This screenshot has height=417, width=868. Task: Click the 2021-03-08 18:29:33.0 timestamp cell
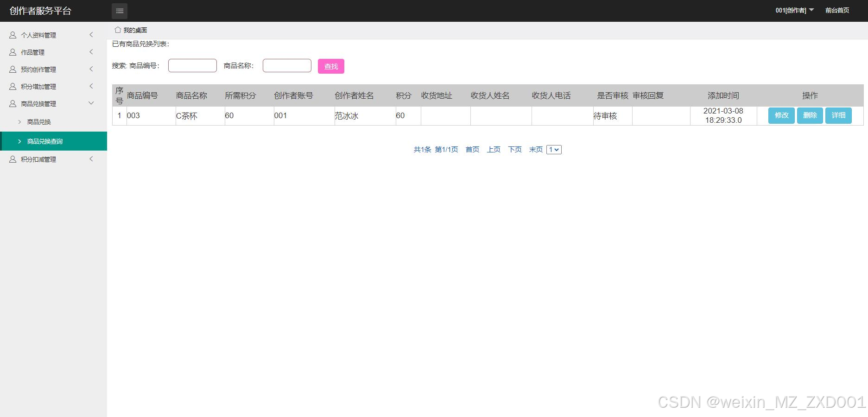723,115
